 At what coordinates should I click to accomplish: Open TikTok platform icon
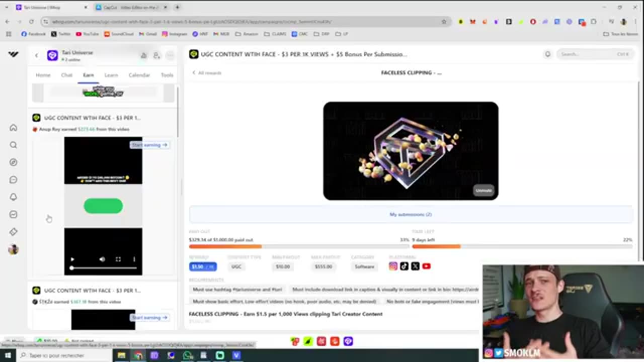(x=404, y=266)
